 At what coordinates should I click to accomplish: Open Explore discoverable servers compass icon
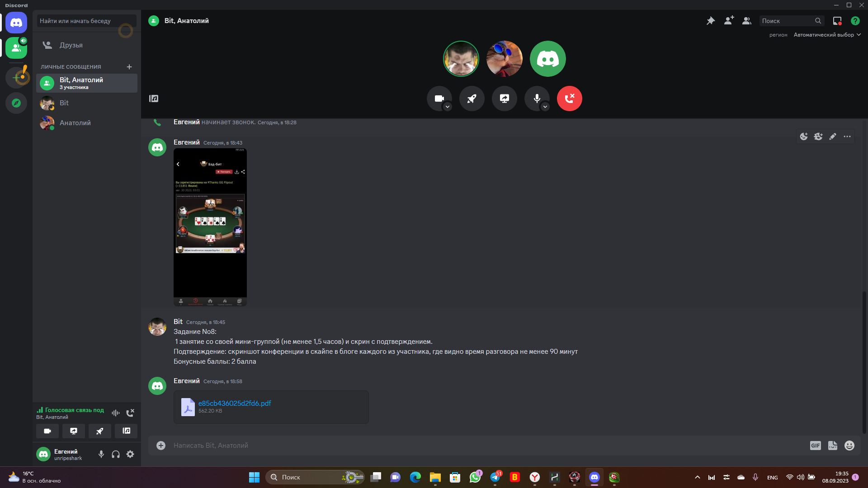pos(16,103)
